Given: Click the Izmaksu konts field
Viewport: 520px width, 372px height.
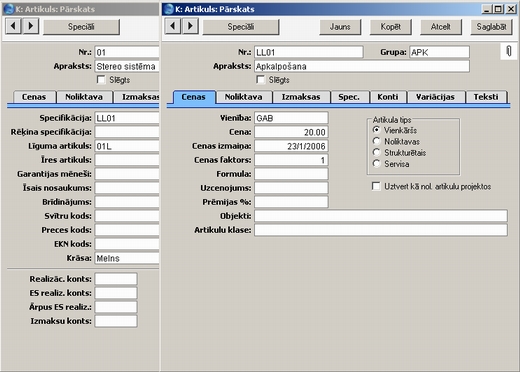Looking at the screenshot, I should pyautogui.click(x=116, y=321).
